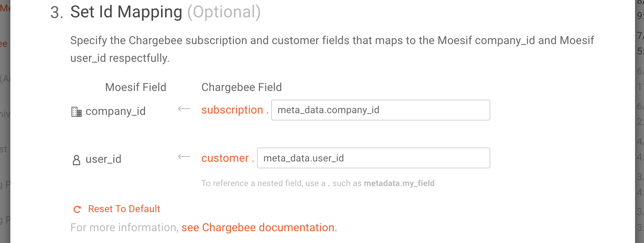Open the see Chargebee documentation link
This screenshot has width=644, height=243.
(259, 228)
